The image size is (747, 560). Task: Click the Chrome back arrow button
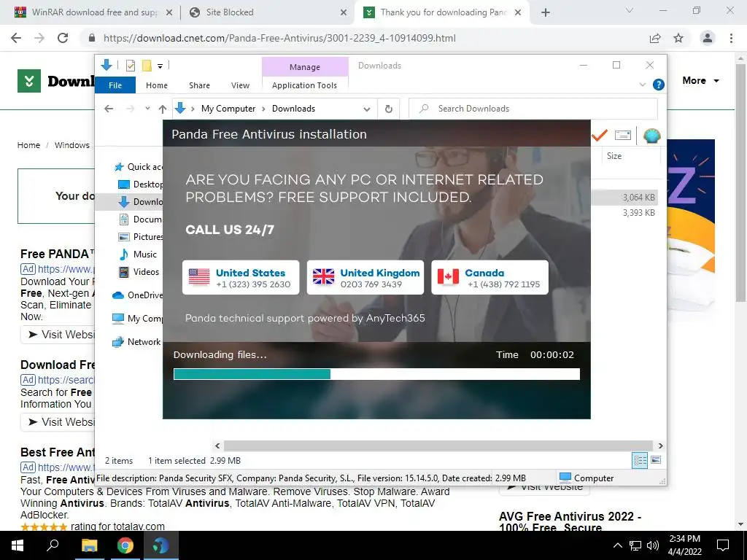(16, 38)
